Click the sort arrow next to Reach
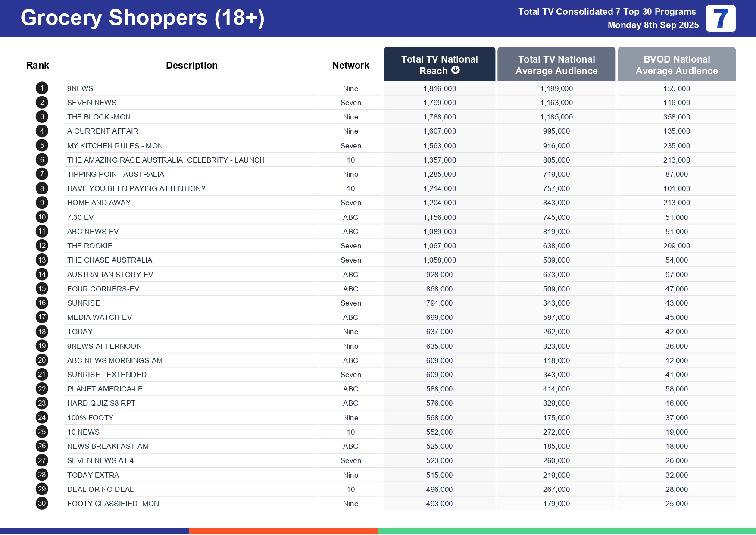This screenshot has width=756, height=535. click(x=455, y=70)
